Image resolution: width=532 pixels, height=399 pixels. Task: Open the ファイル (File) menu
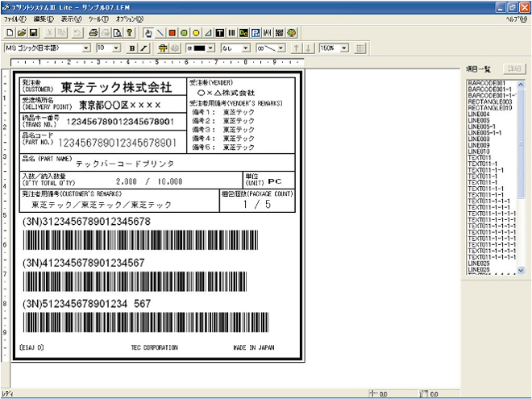tap(15, 18)
